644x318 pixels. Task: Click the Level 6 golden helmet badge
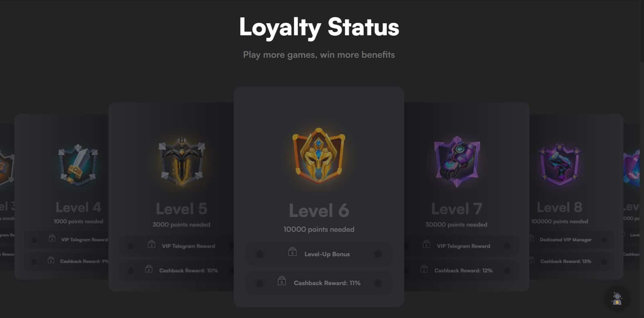(x=319, y=156)
